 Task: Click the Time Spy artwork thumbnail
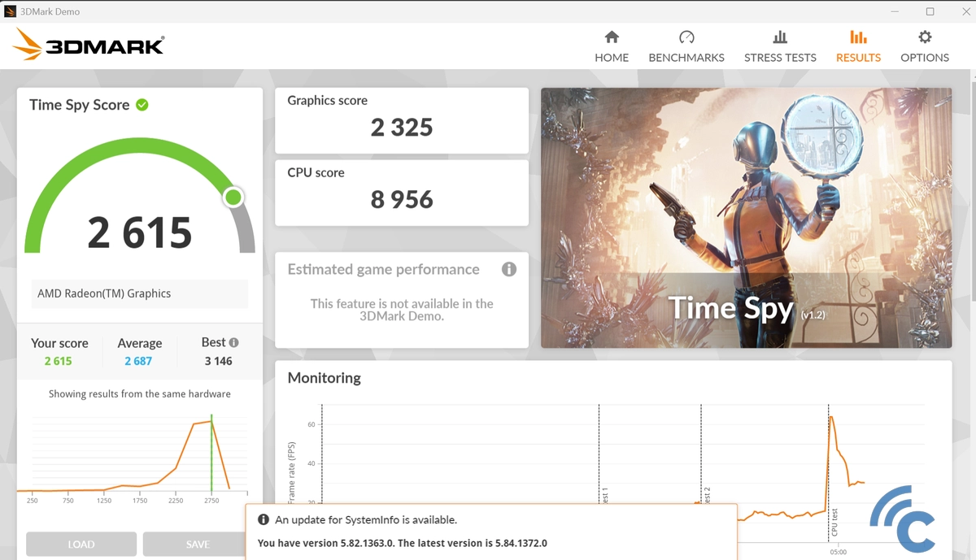(x=746, y=218)
